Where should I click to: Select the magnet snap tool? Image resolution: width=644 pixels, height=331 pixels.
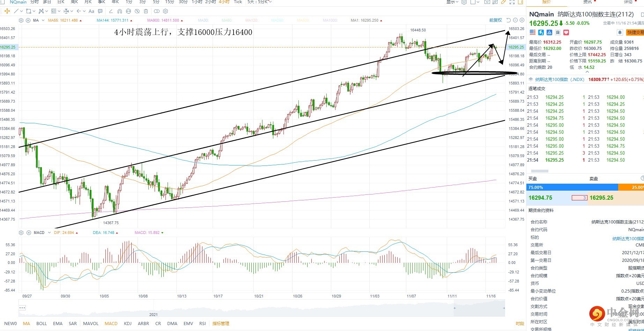[x=120, y=11]
